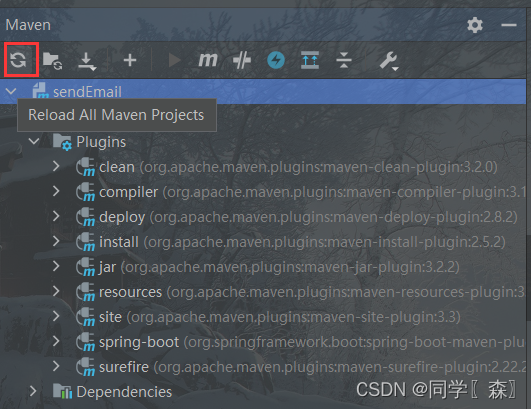The width and height of the screenshot is (531, 409).
Task: Click Reload All Maven Projects icon
Action: click(x=18, y=60)
